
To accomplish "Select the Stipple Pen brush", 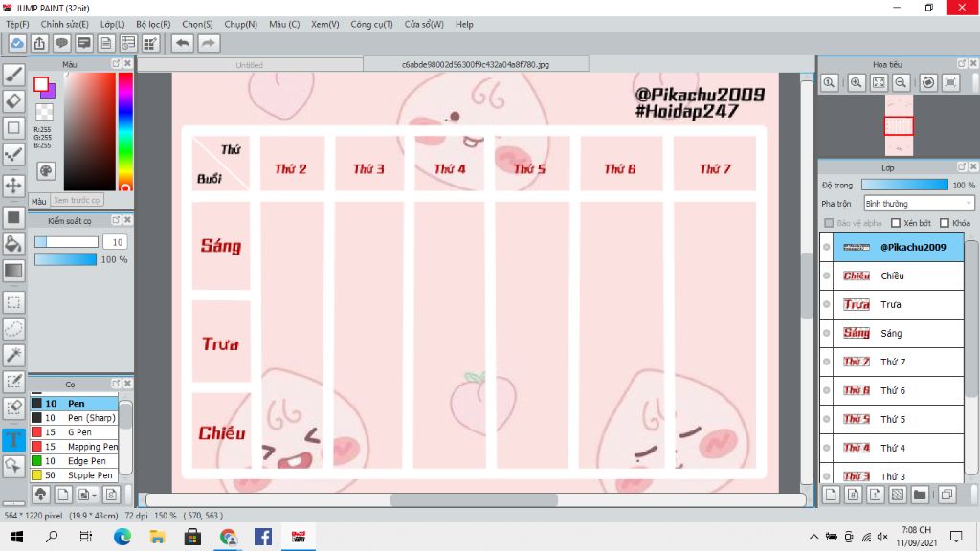I will point(74,475).
